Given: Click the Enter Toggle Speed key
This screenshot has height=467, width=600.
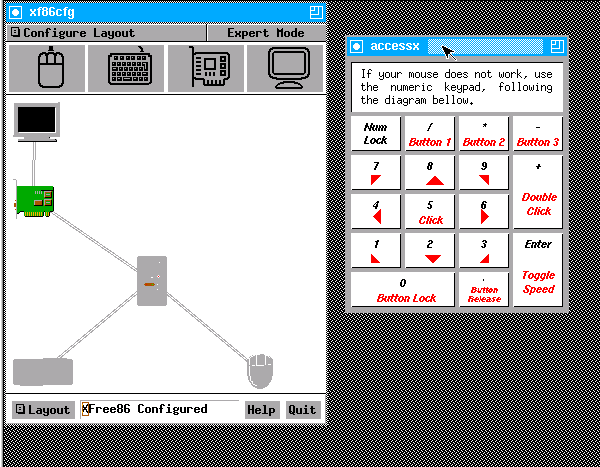Looking at the screenshot, I should (x=538, y=270).
